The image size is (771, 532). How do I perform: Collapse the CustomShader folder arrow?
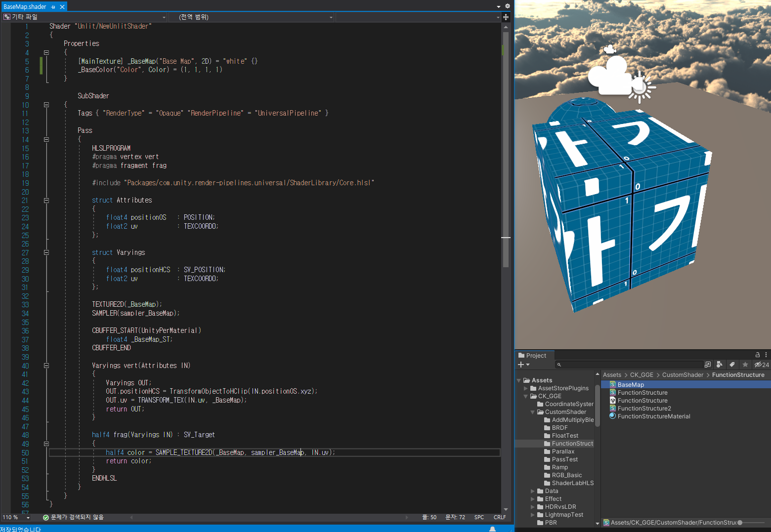[x=533, y=412]
